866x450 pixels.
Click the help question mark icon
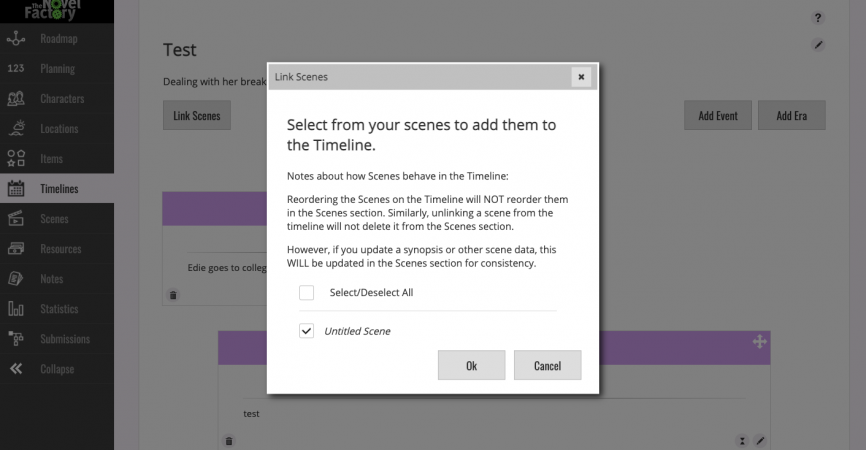pyautogui.click(x=818, y=18)
